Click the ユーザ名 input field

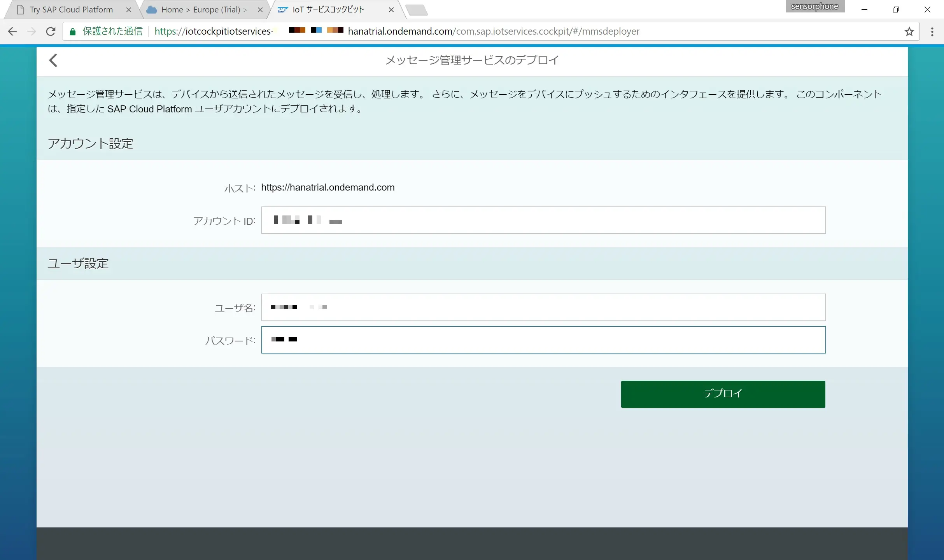coord(543,307)
